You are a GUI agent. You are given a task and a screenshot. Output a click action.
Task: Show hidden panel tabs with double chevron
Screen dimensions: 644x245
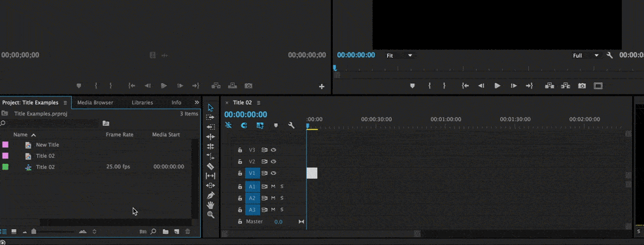pyautogui.click(x=197, y=102)
